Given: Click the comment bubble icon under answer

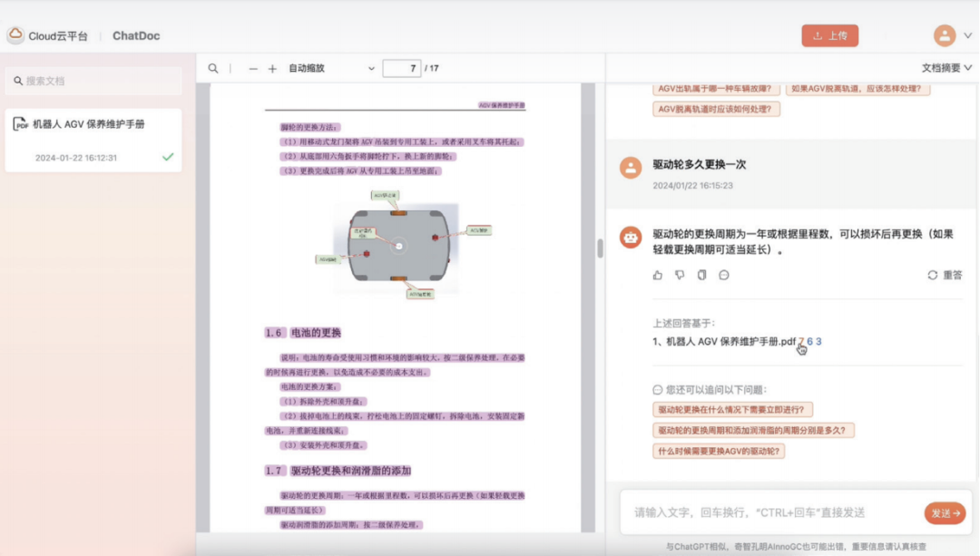Looking at the screenshot, I should (724, 275).
